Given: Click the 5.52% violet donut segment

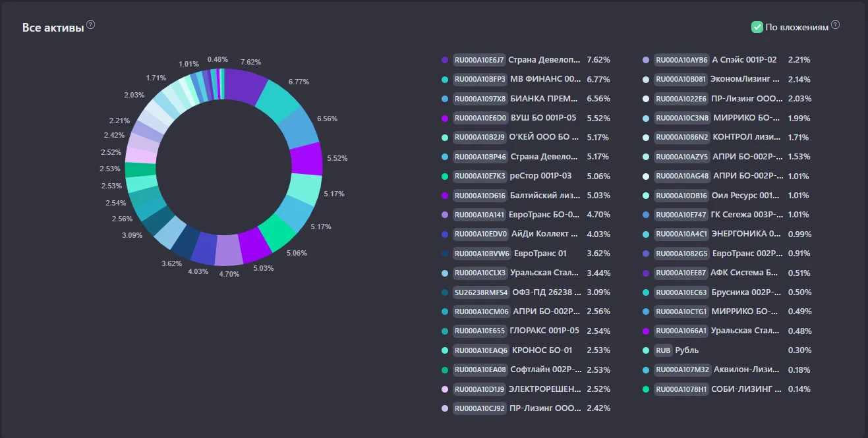Looking at the screenshot, I should (x=306, y=159).
